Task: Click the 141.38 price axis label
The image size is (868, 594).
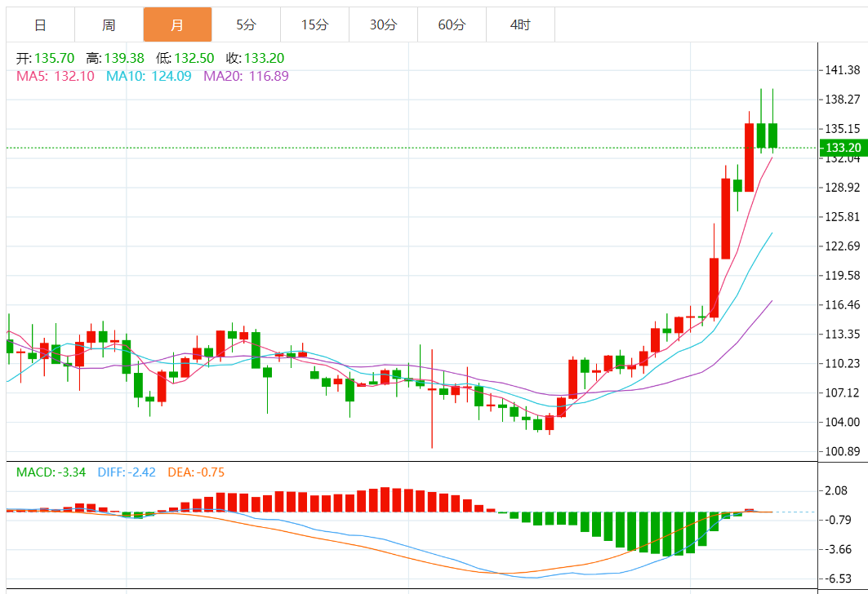Action: tap(843, 70)
